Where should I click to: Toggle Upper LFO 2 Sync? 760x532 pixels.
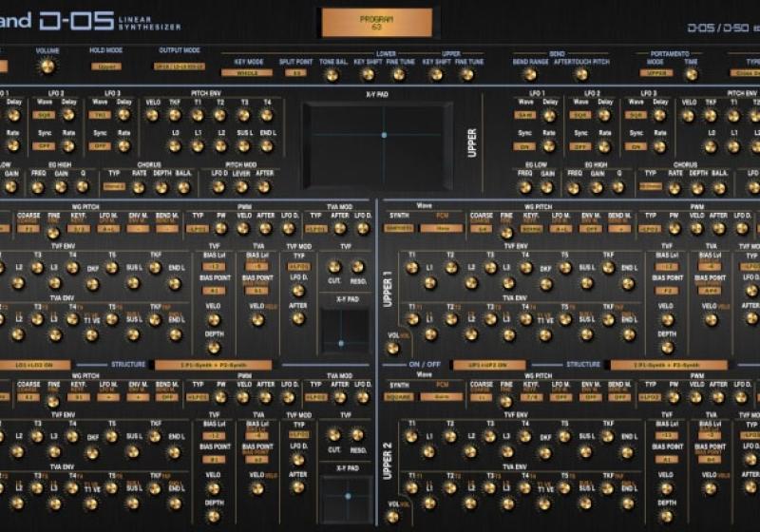(580, 146)
